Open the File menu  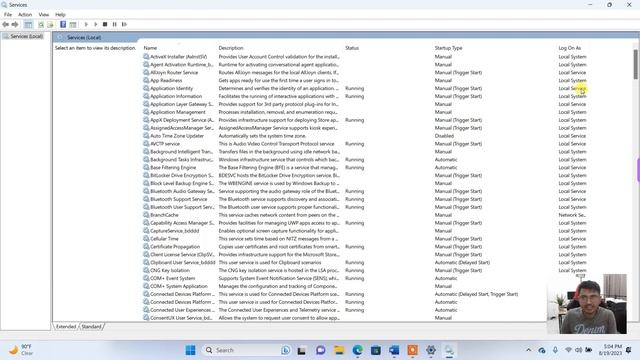point(8,14)
